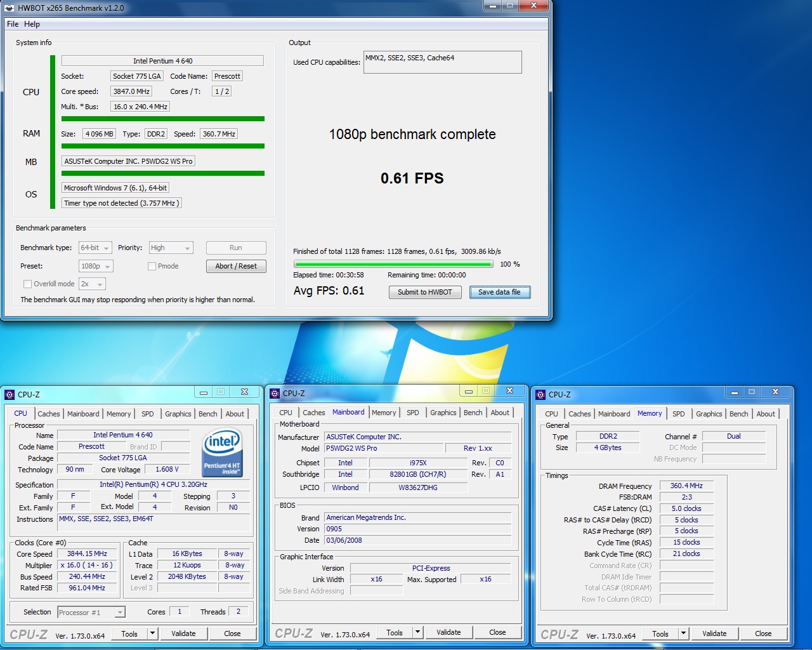Expand Tools arrow in first CPU-Z window
This screenshot has width=812, height=650.
[152, 633]
